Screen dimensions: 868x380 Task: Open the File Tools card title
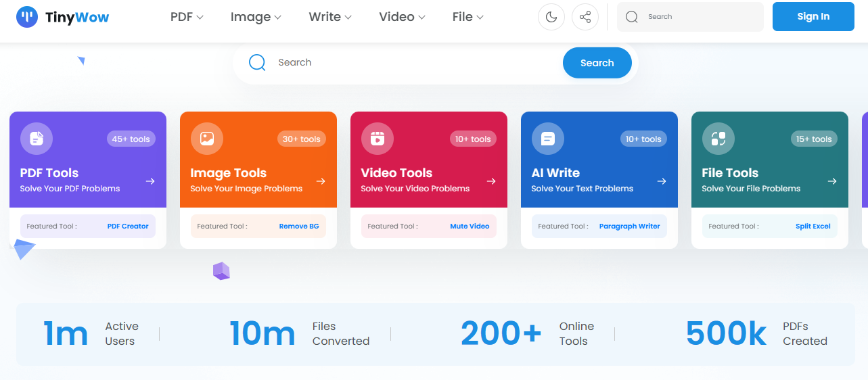pyautogui.click(x=731, y=173)
